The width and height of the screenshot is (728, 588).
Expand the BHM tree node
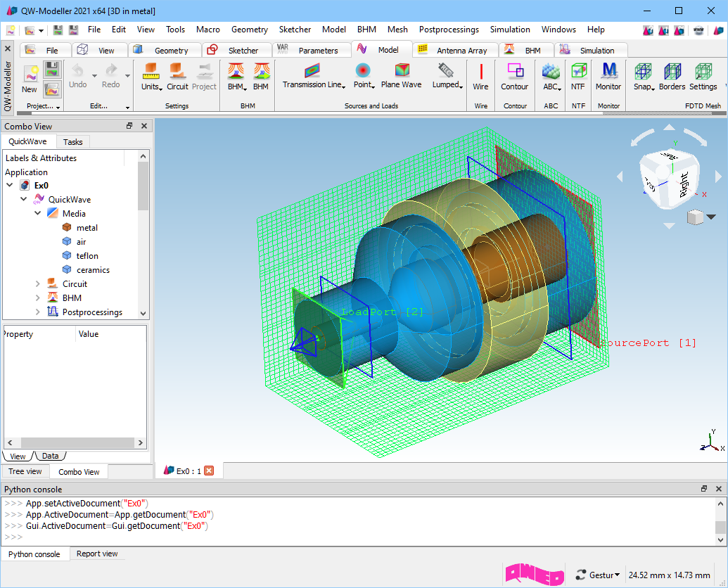tap(38, 298)
